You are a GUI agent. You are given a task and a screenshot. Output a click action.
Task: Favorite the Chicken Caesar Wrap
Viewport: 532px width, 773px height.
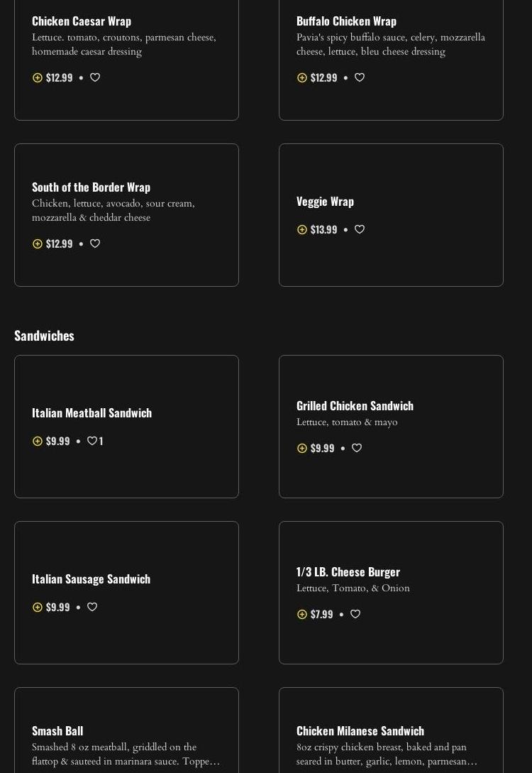click(95, 77)
